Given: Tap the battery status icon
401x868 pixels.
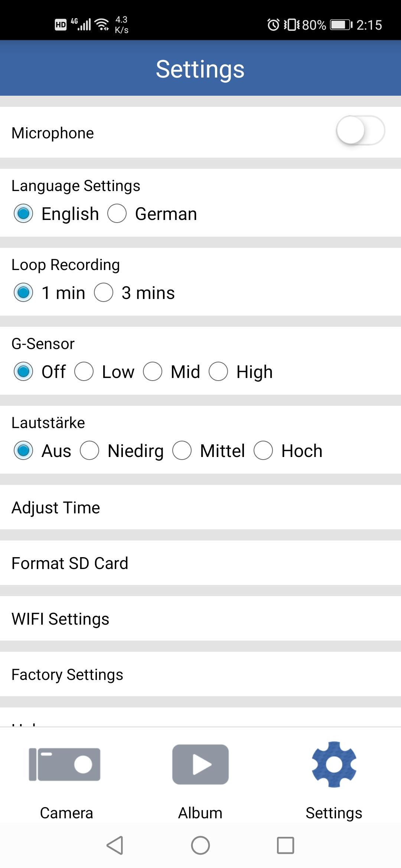Looking at the screenshot, I should tap(341, 25).
